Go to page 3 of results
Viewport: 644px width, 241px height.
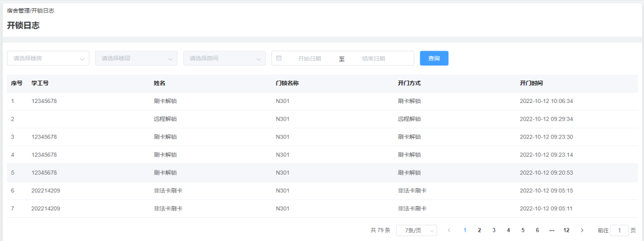pyautogui.click(x=494, y=230)
